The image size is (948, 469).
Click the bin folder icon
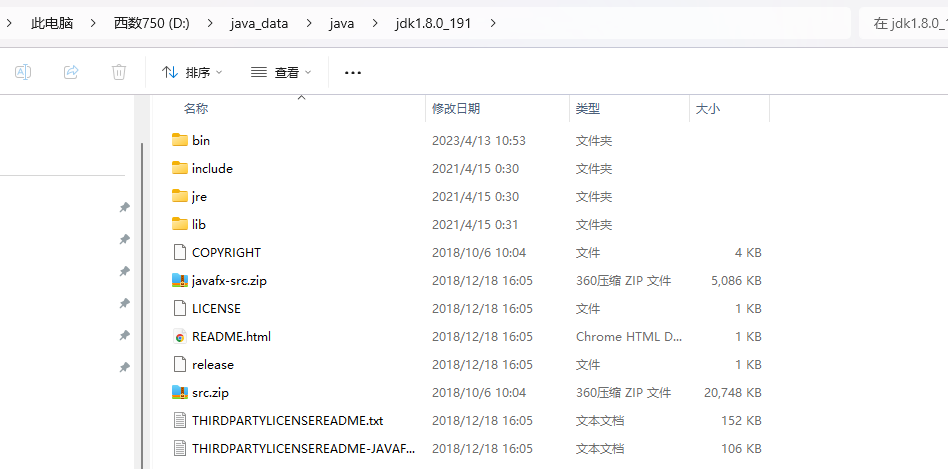point(180,140)
